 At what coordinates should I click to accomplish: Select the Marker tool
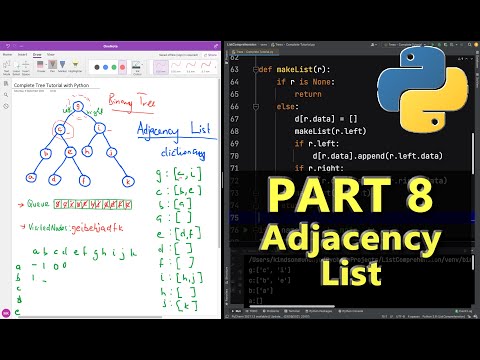click(x=62, y=66)
